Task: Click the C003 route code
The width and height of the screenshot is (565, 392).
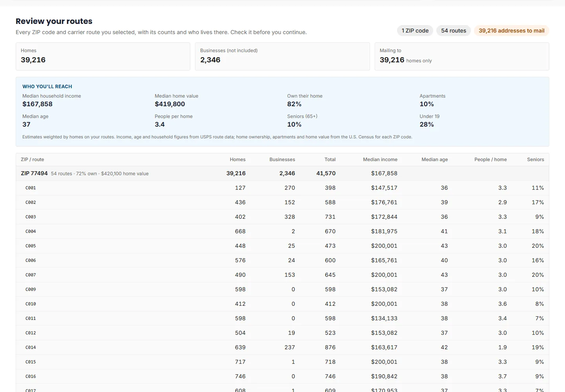Action: click(31, 217)
